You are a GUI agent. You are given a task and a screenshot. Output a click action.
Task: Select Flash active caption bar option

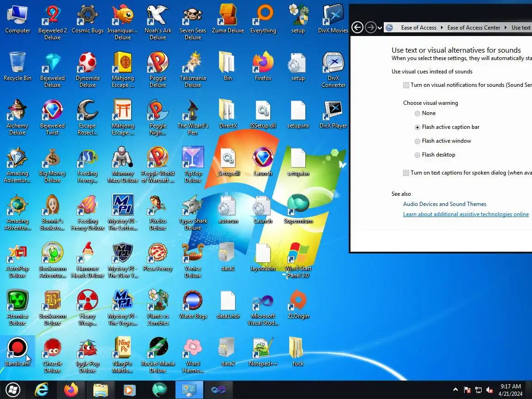417,127
